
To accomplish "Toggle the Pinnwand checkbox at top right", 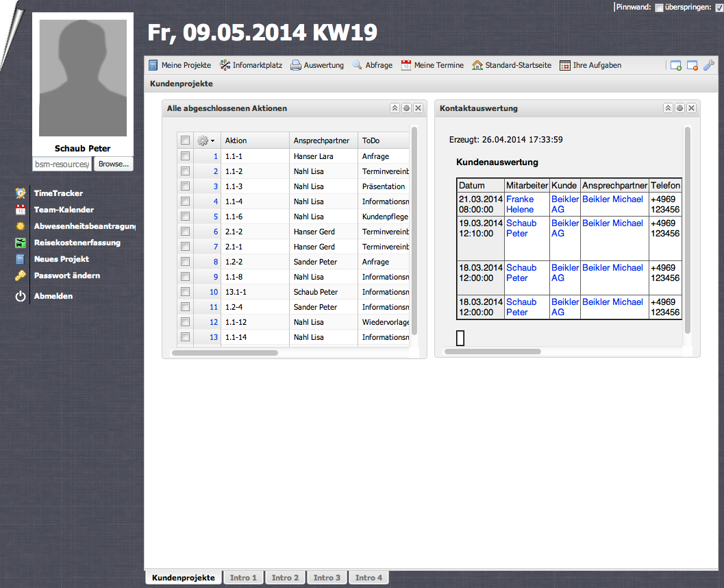I will [x=659, y=8].
